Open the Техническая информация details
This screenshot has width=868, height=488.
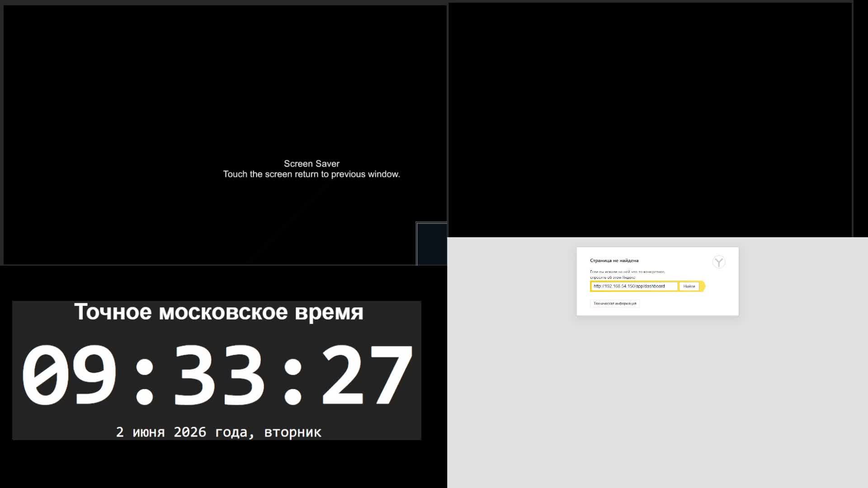point(615,304)
